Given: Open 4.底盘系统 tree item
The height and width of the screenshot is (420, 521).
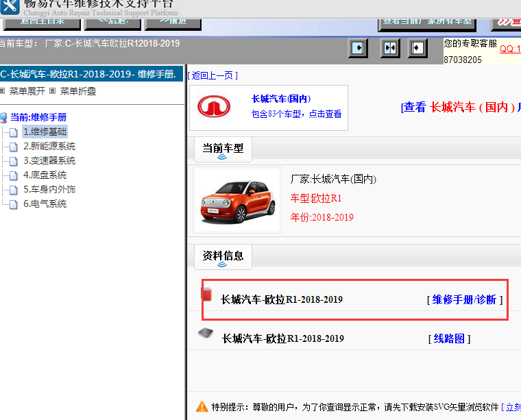Looking at the screenshot, I should 45,175.
